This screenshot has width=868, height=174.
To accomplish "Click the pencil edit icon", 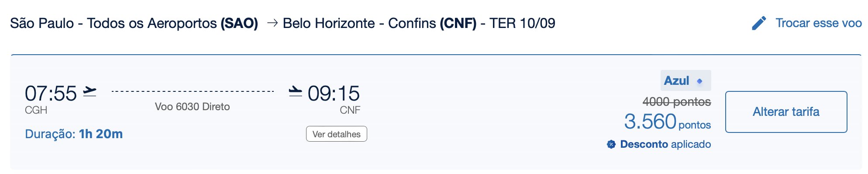I will 759,23.
